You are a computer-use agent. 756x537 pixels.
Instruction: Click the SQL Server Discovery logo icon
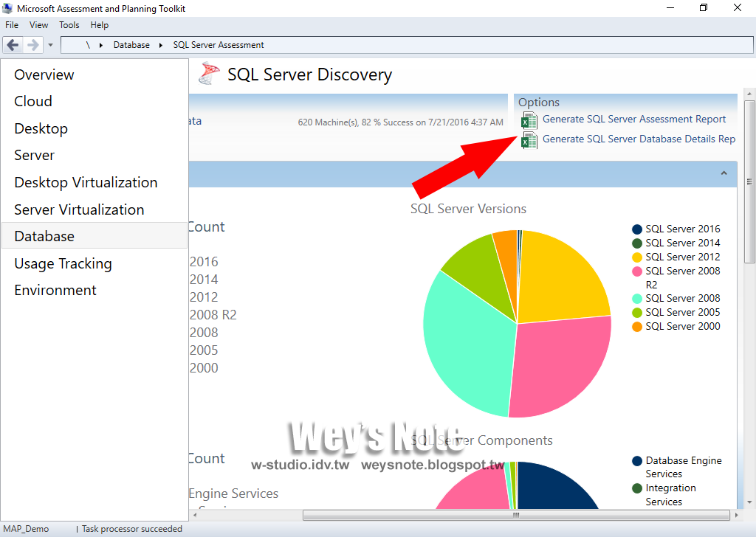point(209,74)
